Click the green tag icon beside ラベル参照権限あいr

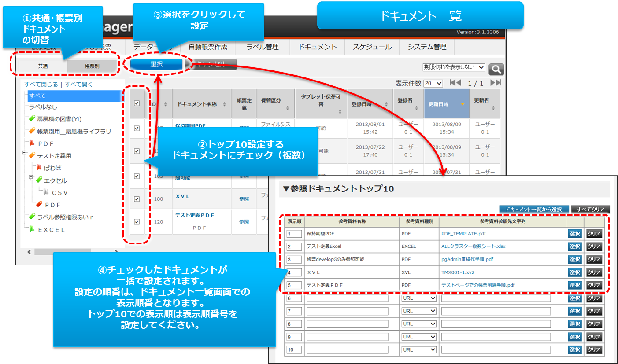coord(32,217)
